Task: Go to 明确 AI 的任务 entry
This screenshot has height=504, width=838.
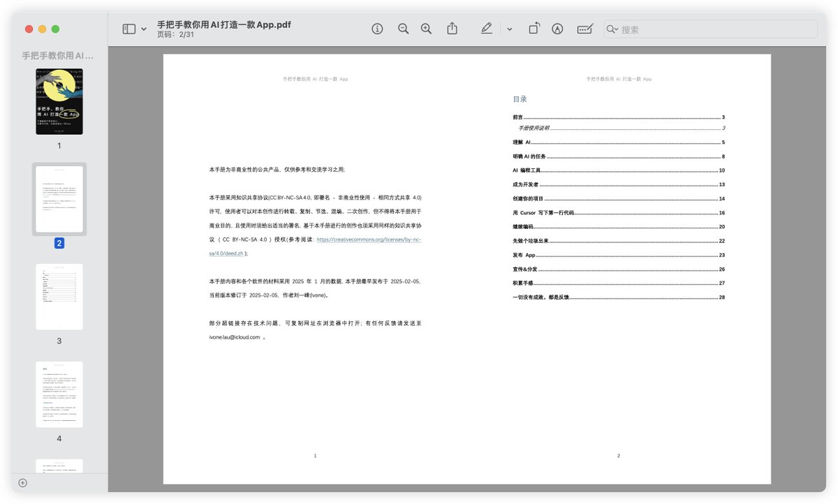Action: tap(619, 156)
